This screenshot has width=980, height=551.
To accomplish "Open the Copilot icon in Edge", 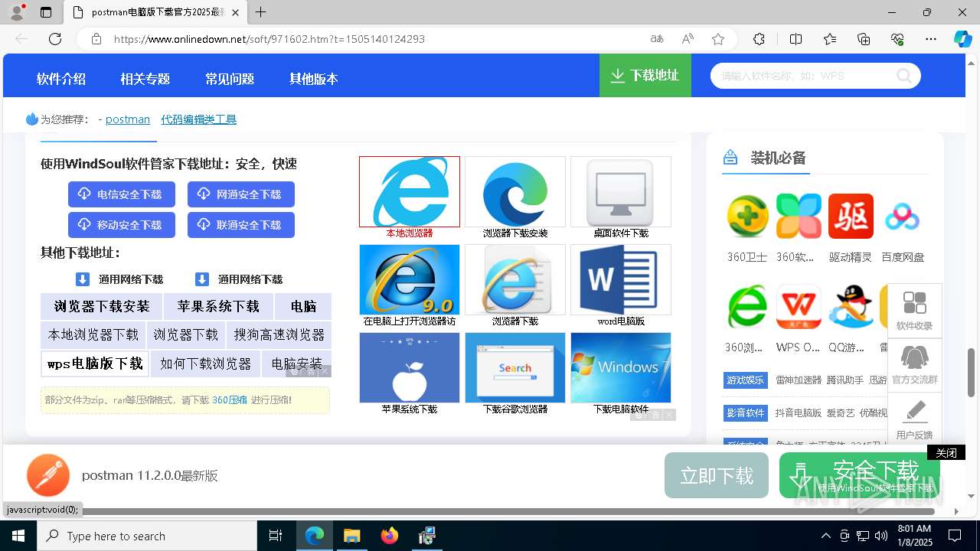I will (962, 39).
